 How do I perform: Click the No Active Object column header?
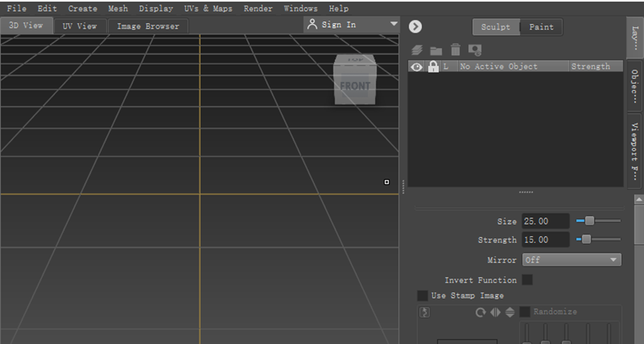click(513, 67)
